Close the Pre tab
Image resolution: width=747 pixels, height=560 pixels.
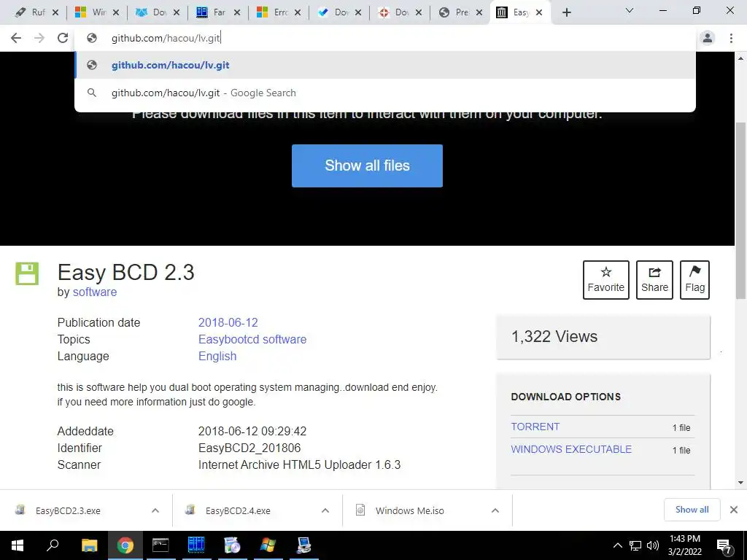[479, 12]
